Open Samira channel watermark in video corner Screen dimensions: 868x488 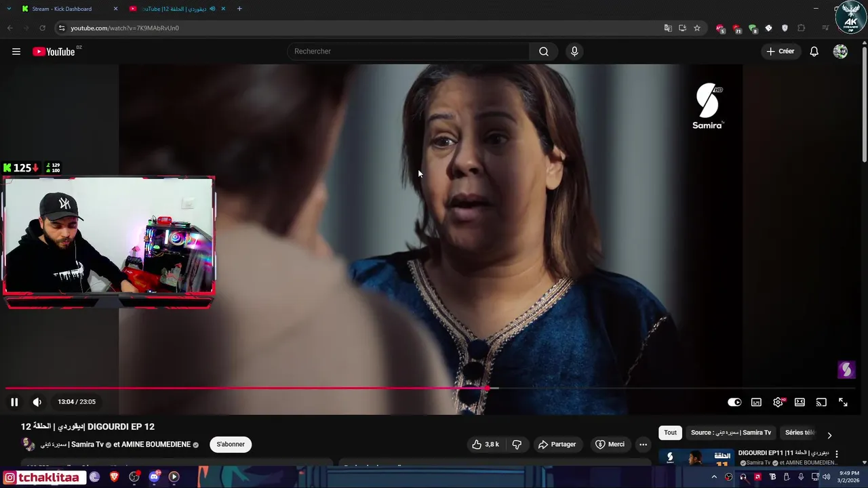tap(846, 369)
